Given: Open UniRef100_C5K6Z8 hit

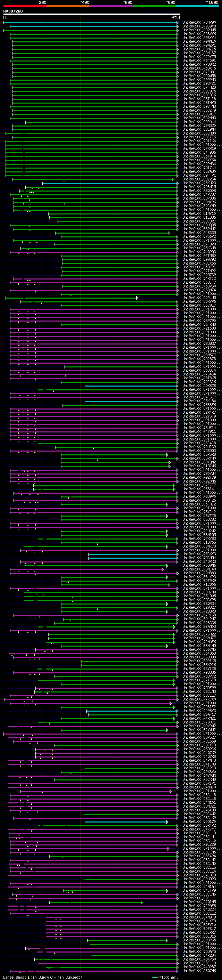Looking at the screenshot, I should pos(199,386).
